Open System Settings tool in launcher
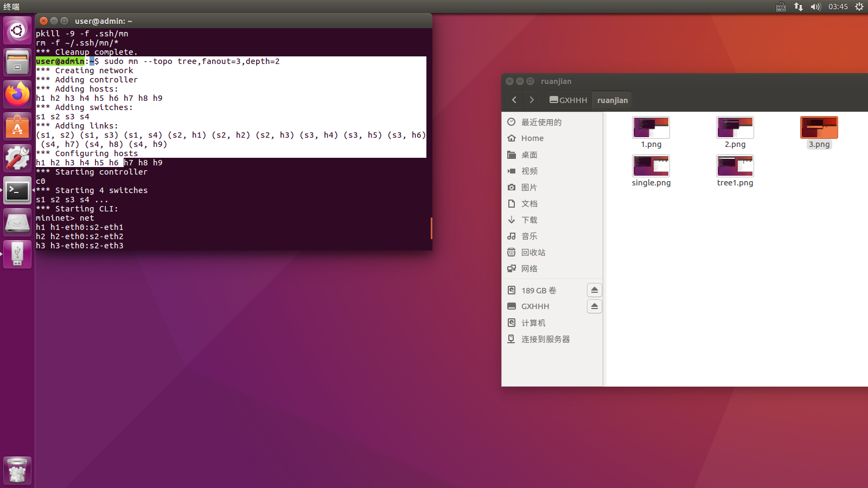The width and height of the screenshot is (868, 488). coord(17,158)
